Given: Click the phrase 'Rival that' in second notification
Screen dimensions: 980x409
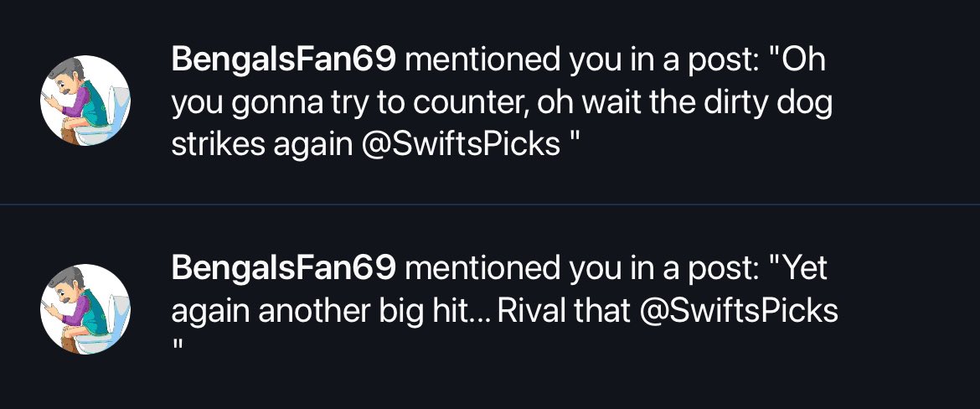Looking at the screenshot, I should click(564, 311).
